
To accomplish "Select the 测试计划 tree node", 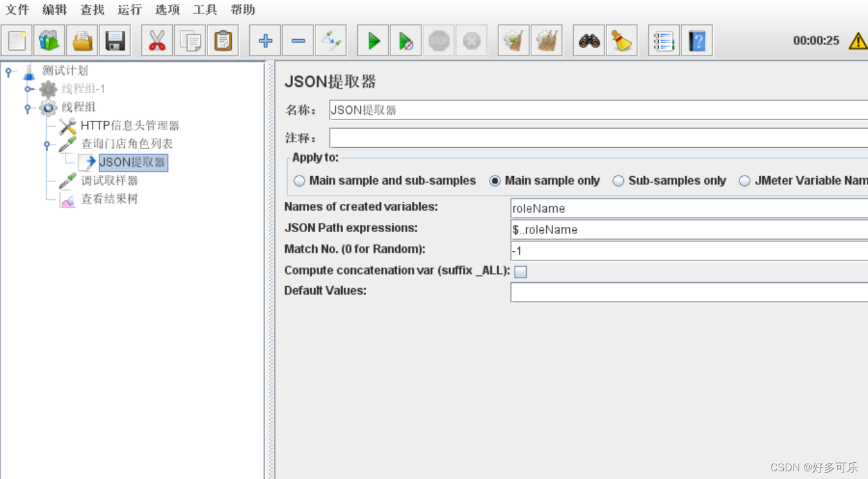I will tap(65, 71).
